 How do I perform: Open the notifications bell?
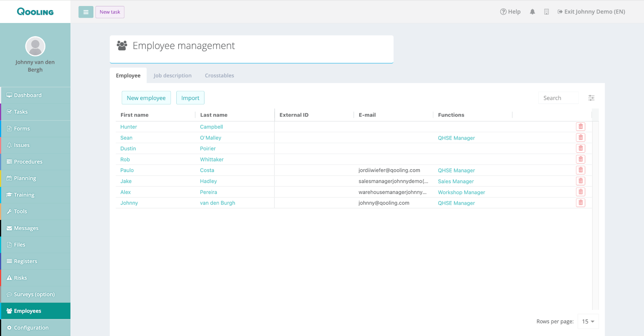point(533,12)
